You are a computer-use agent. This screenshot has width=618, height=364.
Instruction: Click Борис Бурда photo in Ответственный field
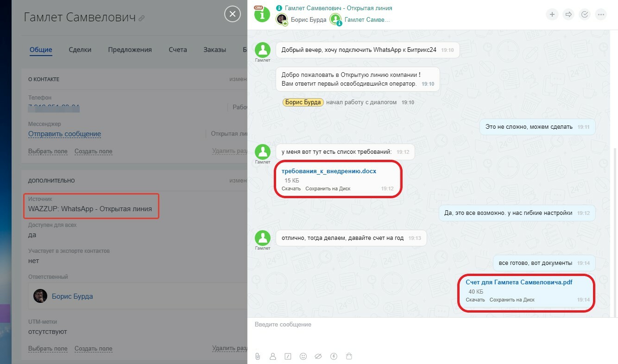(40, 296)
